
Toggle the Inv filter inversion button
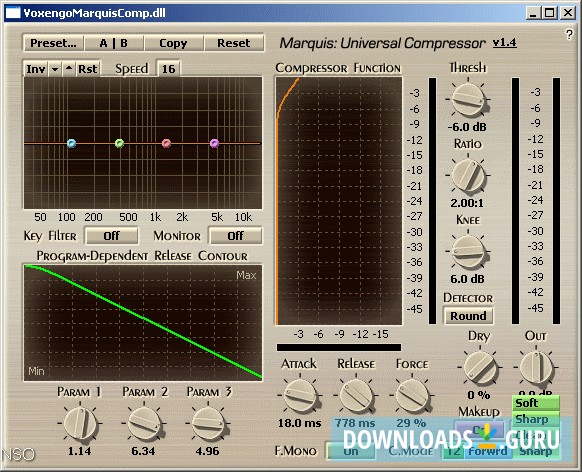[36, 69]
